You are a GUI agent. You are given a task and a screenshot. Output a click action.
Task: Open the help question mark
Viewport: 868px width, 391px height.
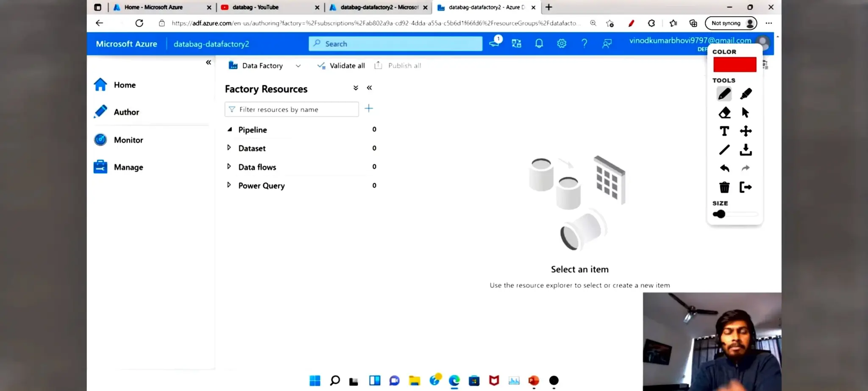(584, 44)
